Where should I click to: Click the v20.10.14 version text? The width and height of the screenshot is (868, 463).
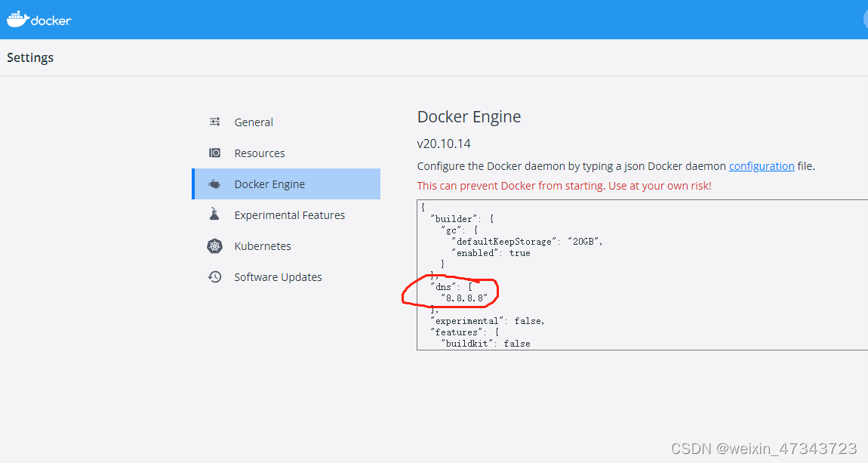pyautogui.click(x=444, y=144)
